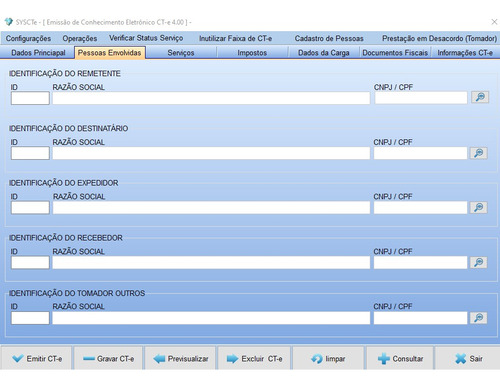Open the Operações menu
This screenshot has height=387, width=500.
pyautogui.click(x=80, y=38)
